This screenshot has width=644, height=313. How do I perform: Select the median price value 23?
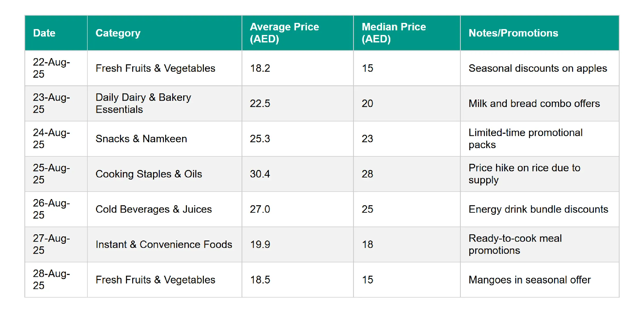coord(367,139)
